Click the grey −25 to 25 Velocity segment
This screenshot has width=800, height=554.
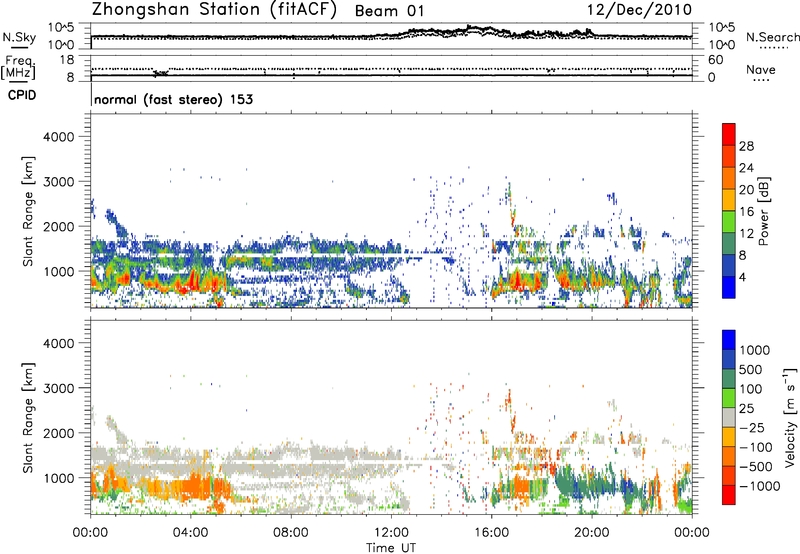pyautogui.click(x=729, y=418)
